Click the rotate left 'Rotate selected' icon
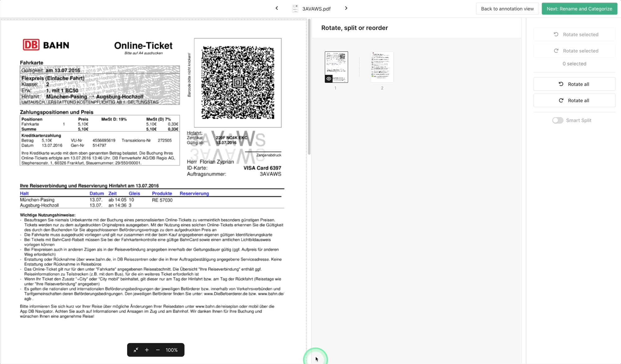 (x=556, y=34)
